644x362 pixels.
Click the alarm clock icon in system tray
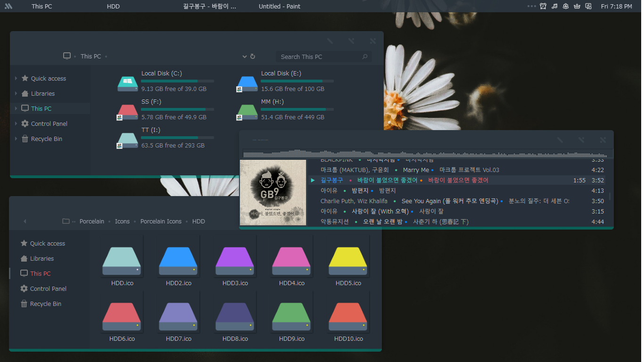click(543, 6)
